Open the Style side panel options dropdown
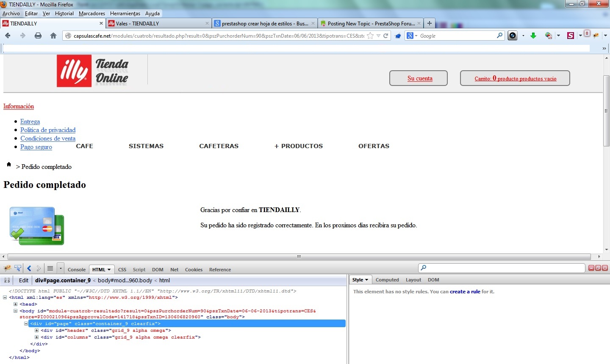Screen dimensions: 610x364 pos(366,280)
